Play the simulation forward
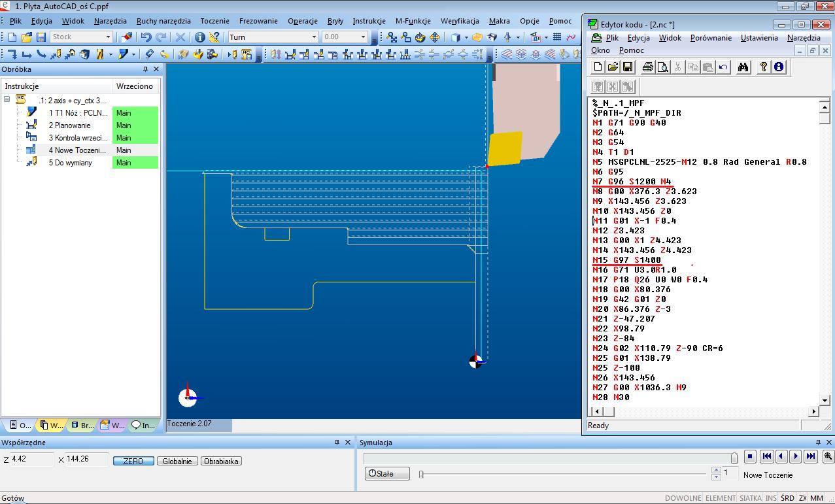The image size is (835, 504). pyautogui.click(x=795, y=456)
